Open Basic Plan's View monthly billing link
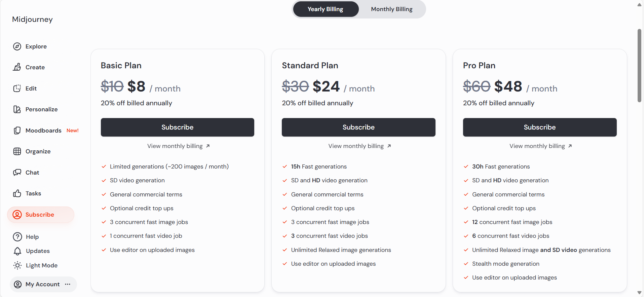644x297 pixels. [x=178, y=146]
